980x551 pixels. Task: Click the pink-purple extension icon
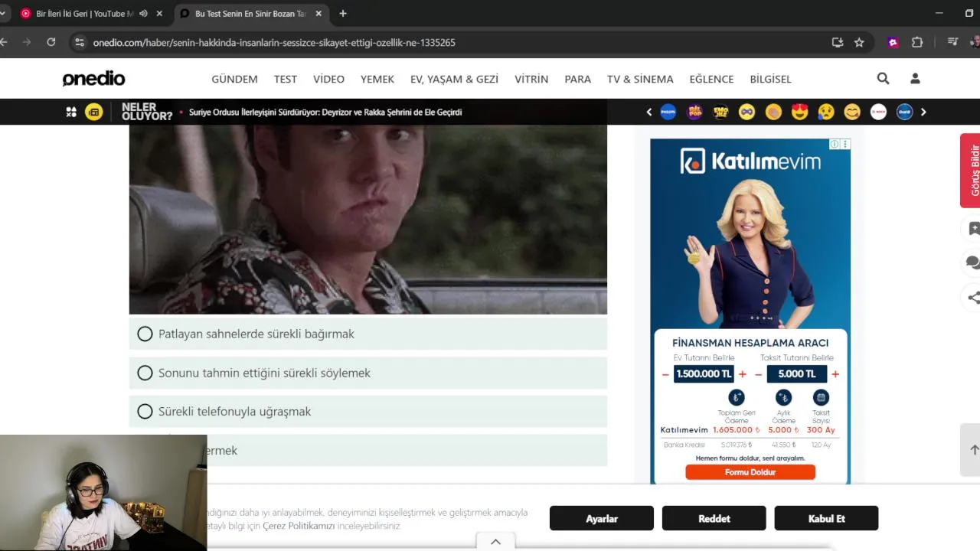pos(893,43)
